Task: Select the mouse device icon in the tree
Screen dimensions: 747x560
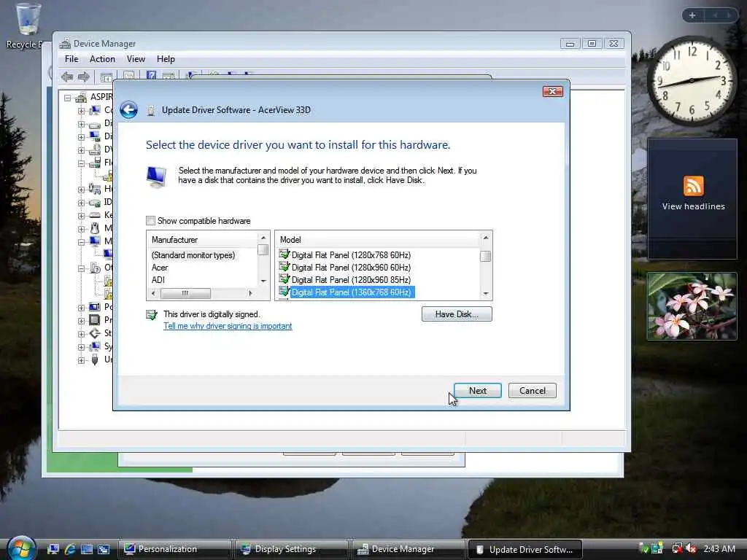Action: pos(95,228)
